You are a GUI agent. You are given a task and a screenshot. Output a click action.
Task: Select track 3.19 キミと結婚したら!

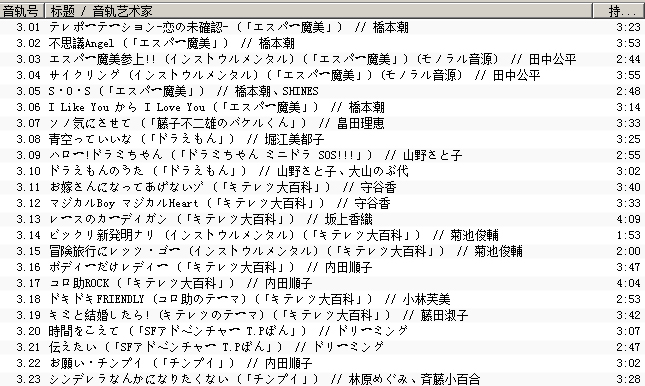(322, 315)
